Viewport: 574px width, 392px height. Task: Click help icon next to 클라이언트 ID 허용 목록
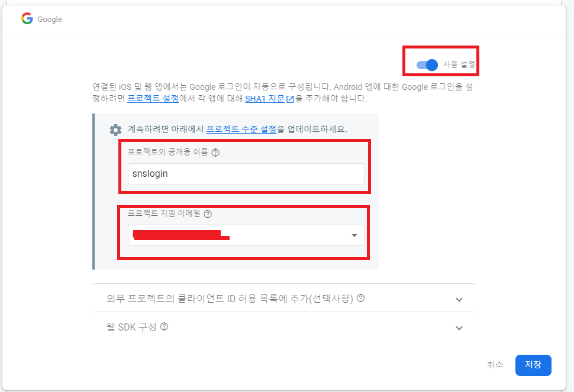point(360,298)
